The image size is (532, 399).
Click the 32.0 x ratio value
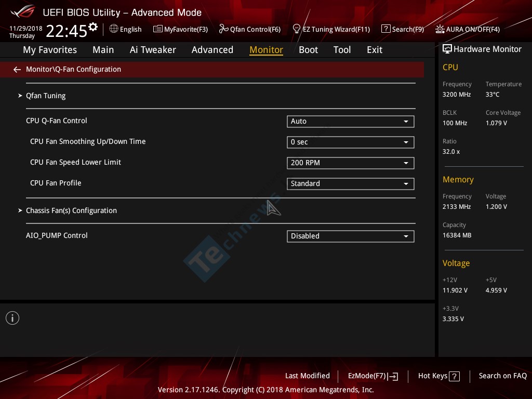pyautogui.click(x=451, y=152)
